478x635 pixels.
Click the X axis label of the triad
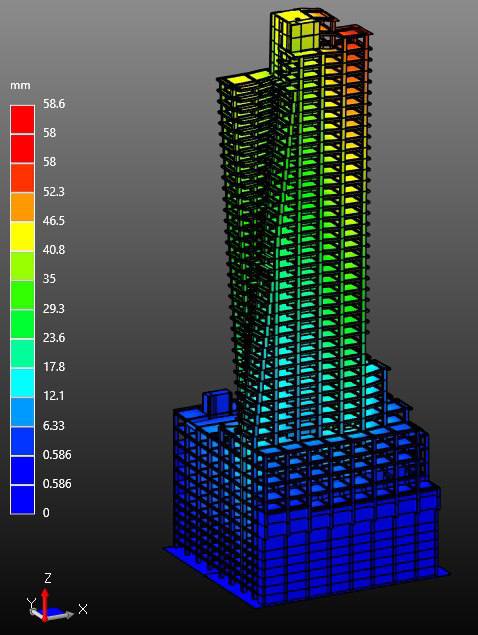tap(83, 609)
